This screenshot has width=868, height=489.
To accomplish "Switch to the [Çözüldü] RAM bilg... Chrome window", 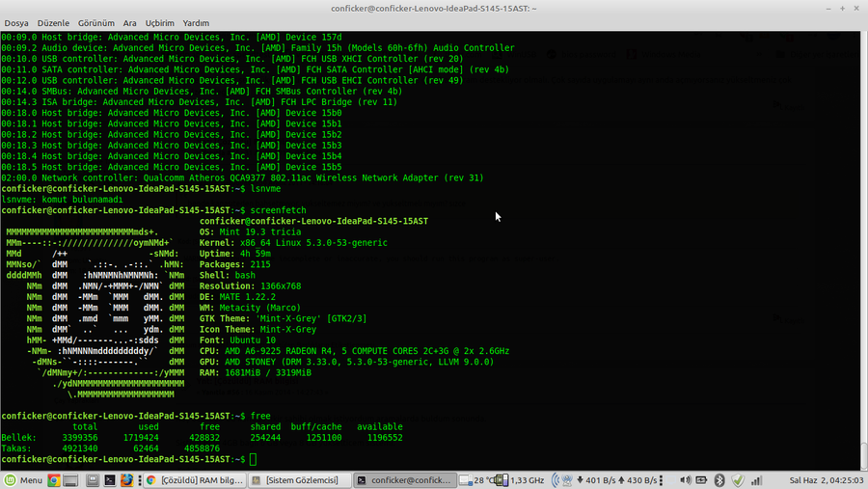I will click(x=195, y=480).
